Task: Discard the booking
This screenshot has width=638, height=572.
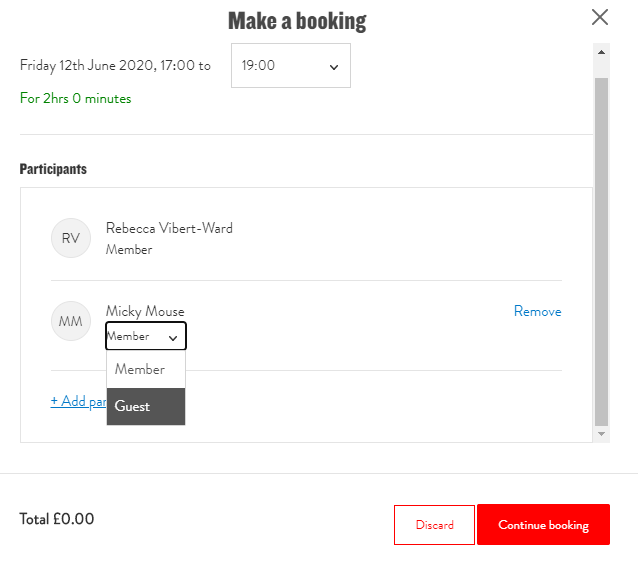Action: pos(434,525)
